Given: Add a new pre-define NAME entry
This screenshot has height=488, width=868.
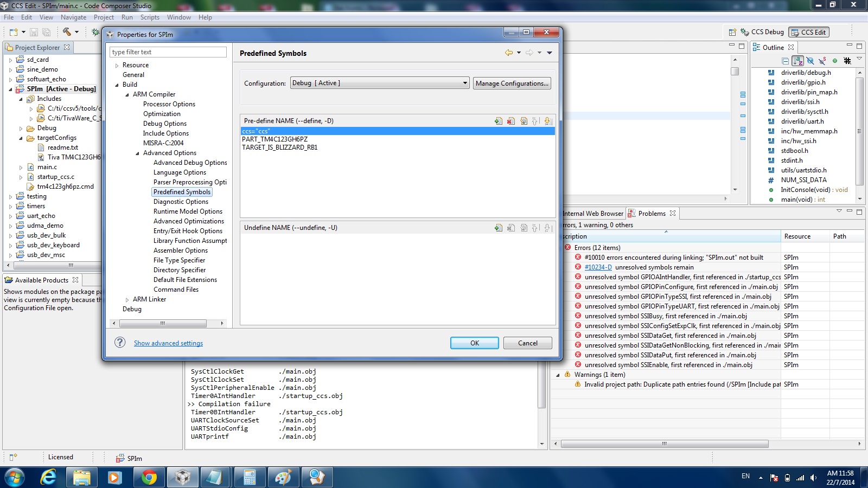Looking at the screenshot, I should 498,121.
